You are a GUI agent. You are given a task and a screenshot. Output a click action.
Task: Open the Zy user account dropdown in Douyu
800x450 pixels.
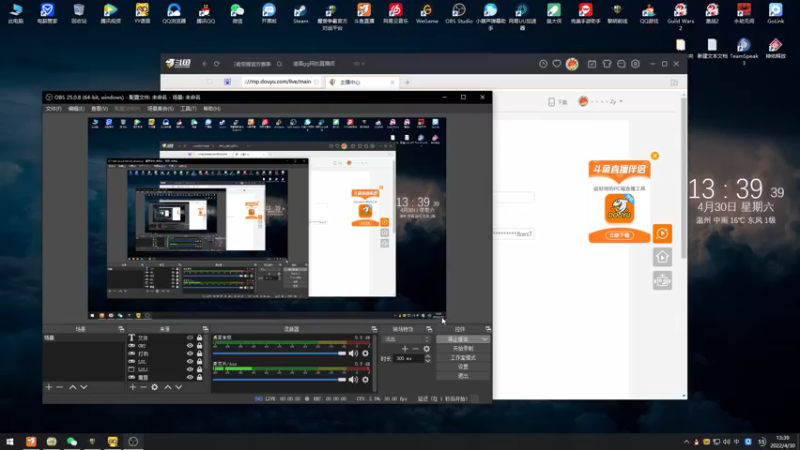tap(602, 102)
